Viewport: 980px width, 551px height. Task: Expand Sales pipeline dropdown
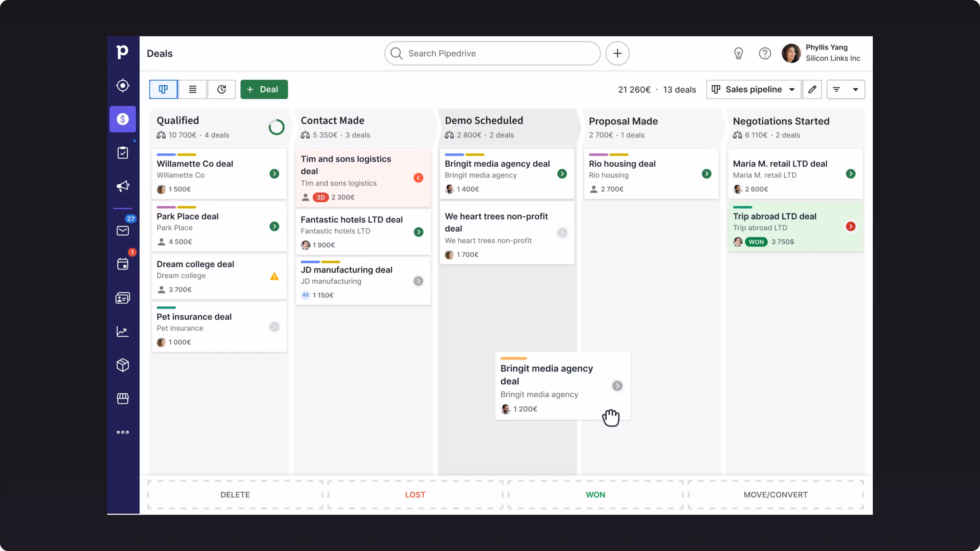click(x=754, y=89)
